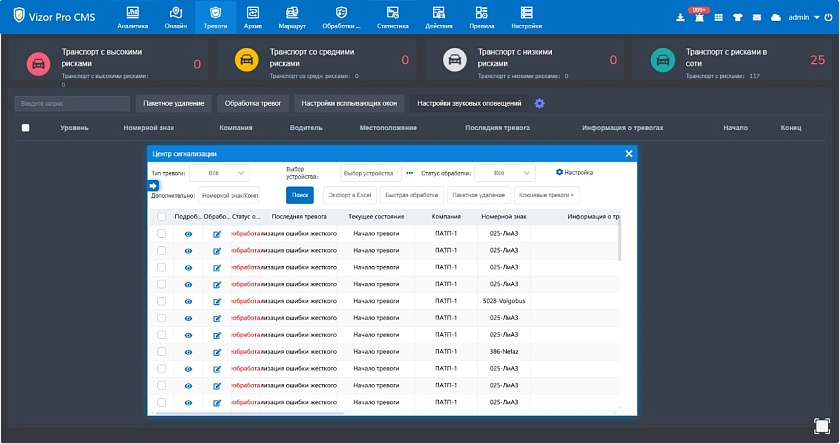Image resolution: width=840 pixels, height=444 pixels.
Task: Tick the checkbox of the 5028-Volgobus row
Action: click(162, 301)
